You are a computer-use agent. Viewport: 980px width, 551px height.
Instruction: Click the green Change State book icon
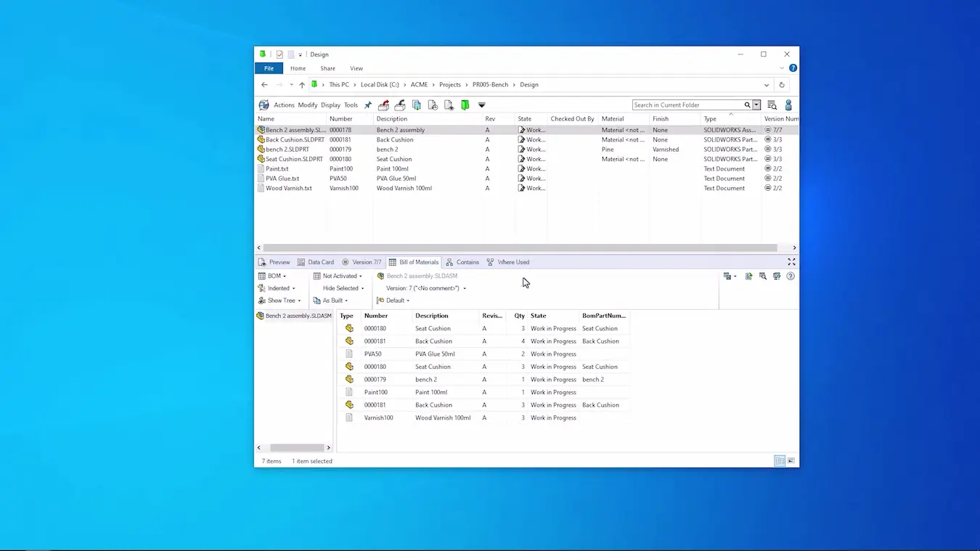pyautogui.click(x=465, y=105)
